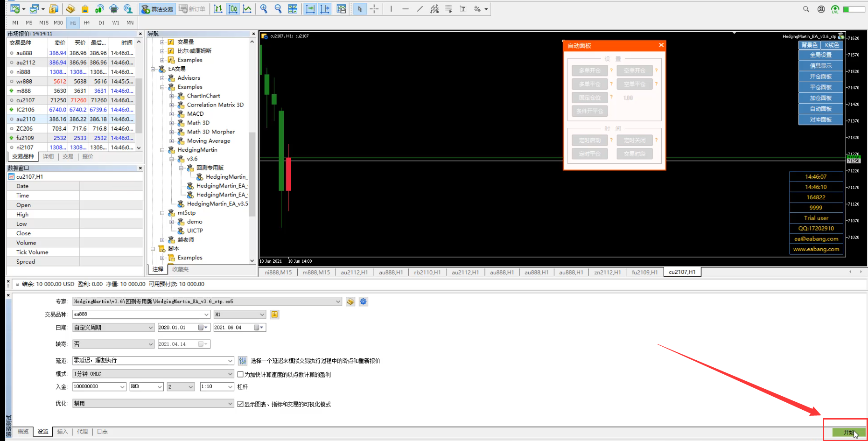The width and height of the screenshot is (868, 441).
Task: Toggle visual mode checkbox 显示图表
Action: [x=240, y=404]
